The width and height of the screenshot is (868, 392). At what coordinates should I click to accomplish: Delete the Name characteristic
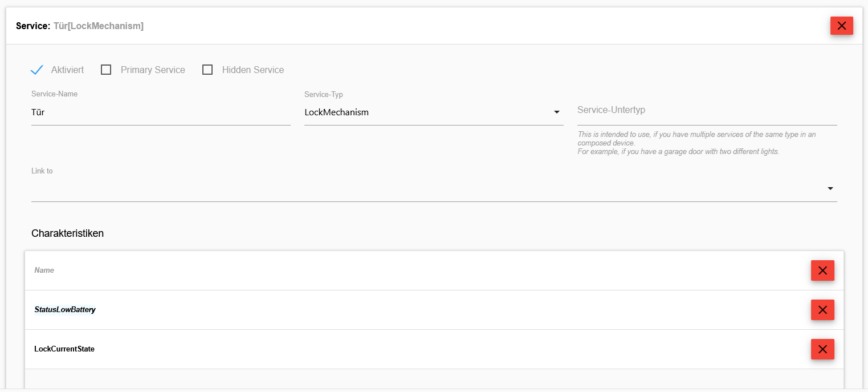click(x=822, y=270)
